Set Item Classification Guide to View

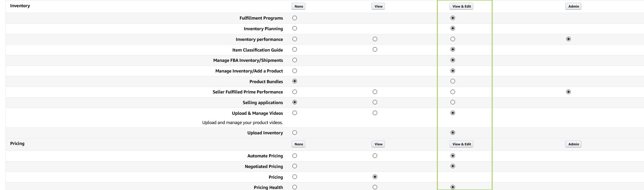(x=375, y=49)
